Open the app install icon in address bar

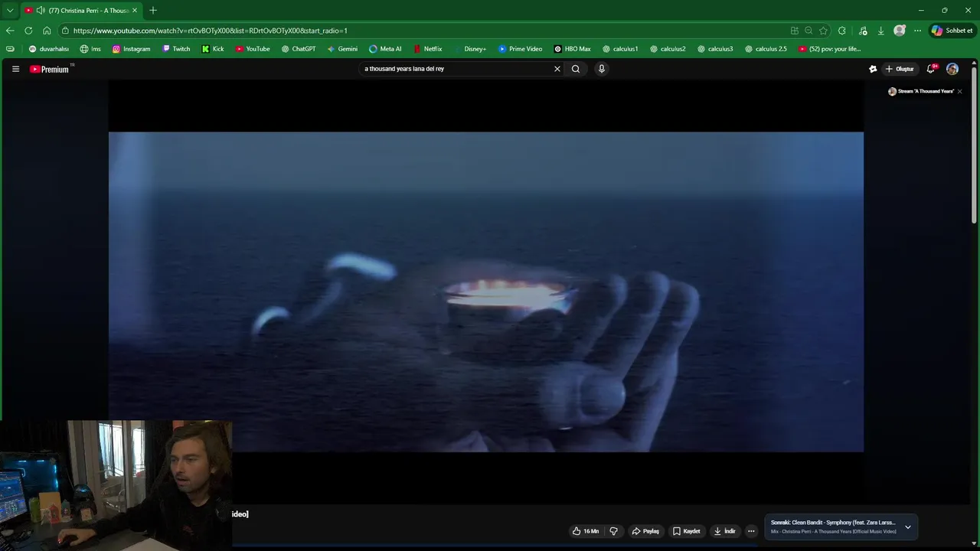(795, 31)
